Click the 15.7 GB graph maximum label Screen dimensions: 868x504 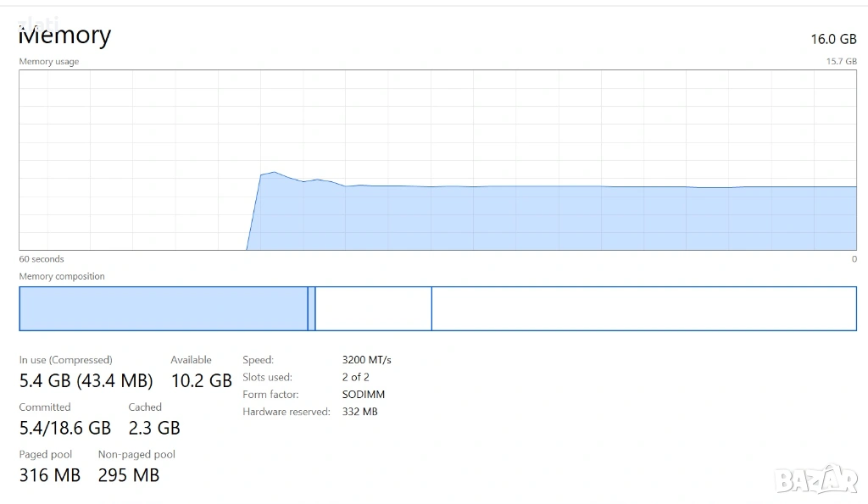click(x=841, y=62)
